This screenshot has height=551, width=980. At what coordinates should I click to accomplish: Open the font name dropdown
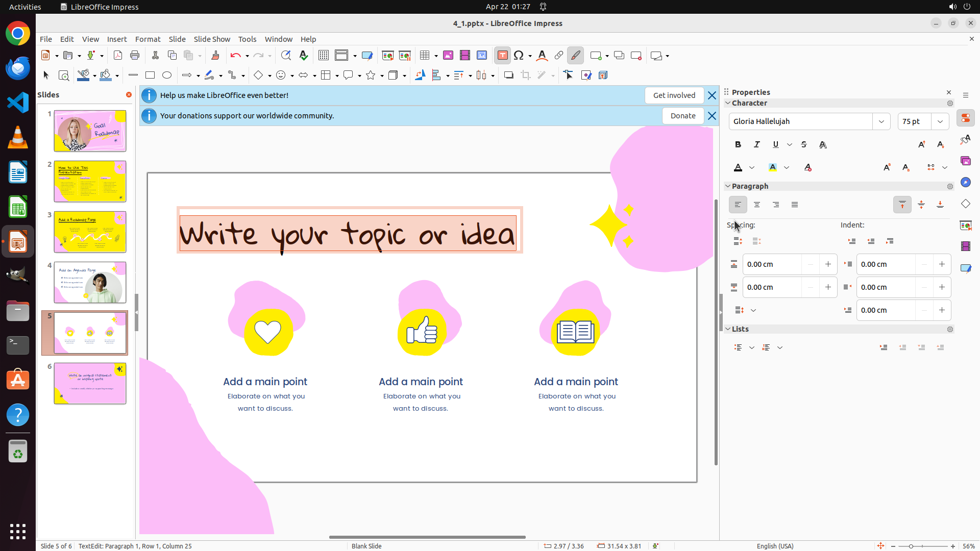(881, 121)
